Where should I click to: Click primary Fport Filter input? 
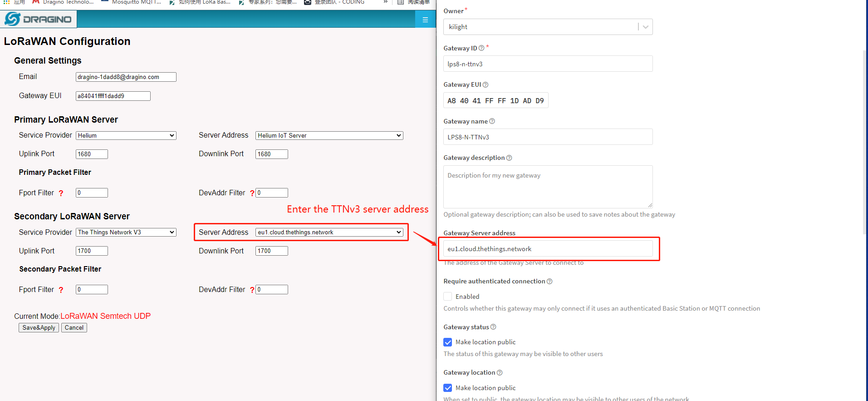(x=92, y=193)
